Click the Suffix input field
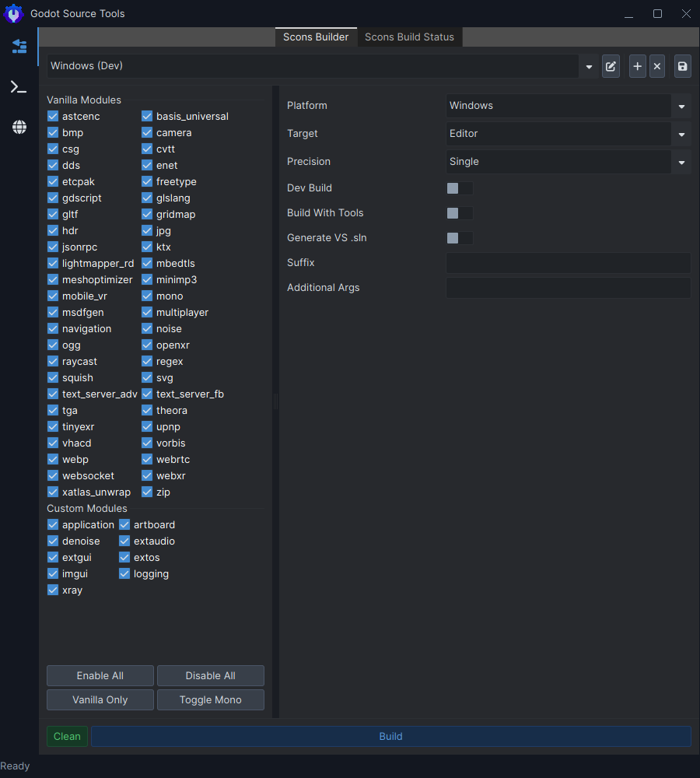This screenshot has height=778, width=700. (x=568, y=262)
